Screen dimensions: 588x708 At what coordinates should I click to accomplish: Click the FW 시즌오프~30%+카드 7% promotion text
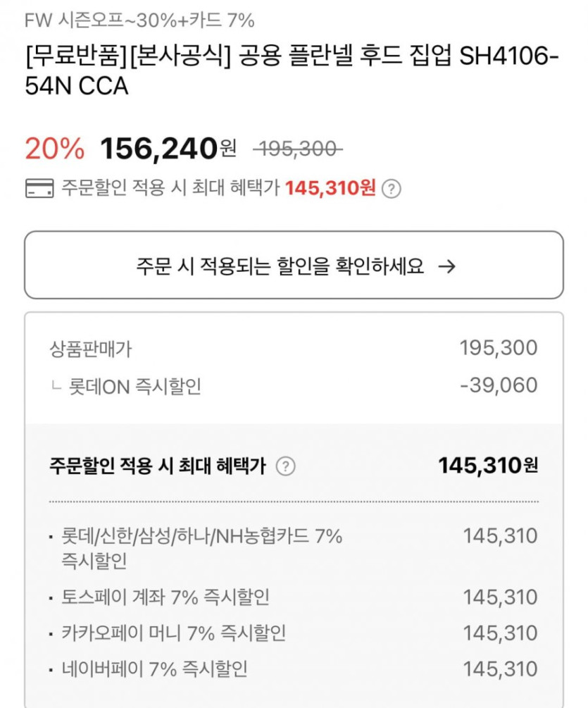click(139, 20)
